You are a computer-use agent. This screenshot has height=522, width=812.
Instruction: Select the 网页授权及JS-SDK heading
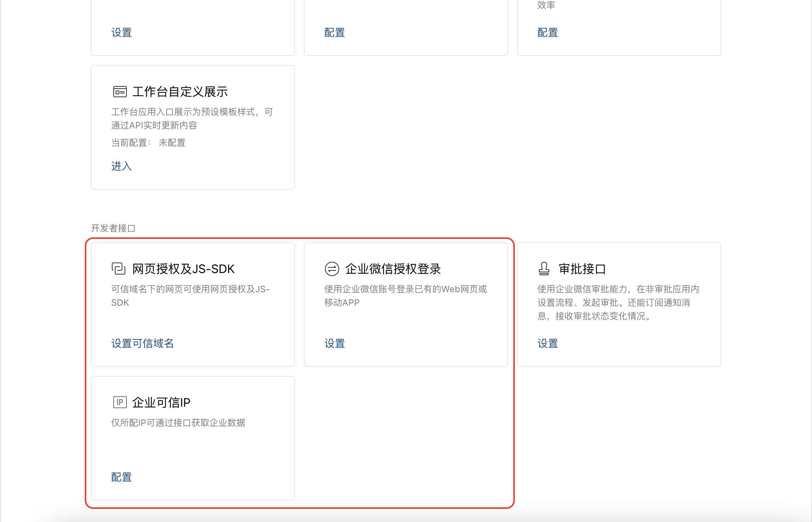183,269
